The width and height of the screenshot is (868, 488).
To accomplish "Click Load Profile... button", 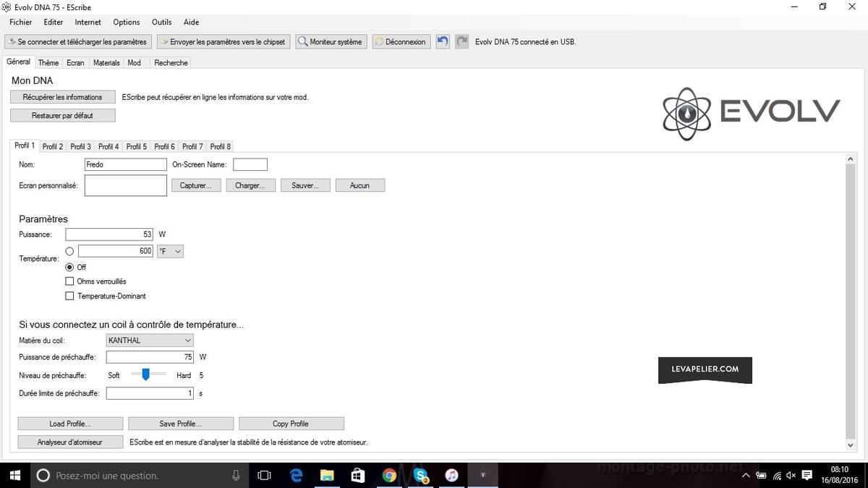I will pos(71,424).
